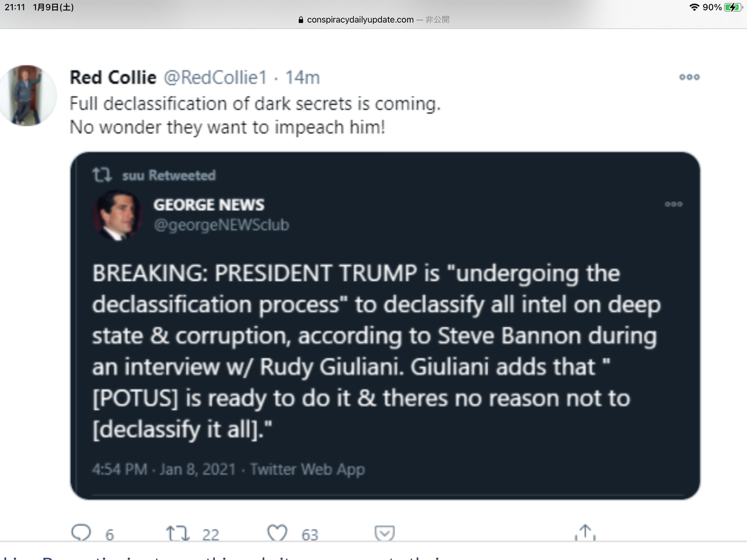This screenshot has height=560, width=747.
Task: Tap the battery status icon
Action: point(733,8)
